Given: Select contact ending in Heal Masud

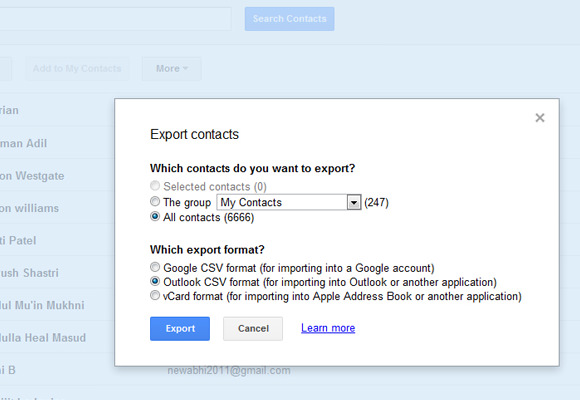Looking at the screenshot, I should pyautogui.click(x=43, y=337).
